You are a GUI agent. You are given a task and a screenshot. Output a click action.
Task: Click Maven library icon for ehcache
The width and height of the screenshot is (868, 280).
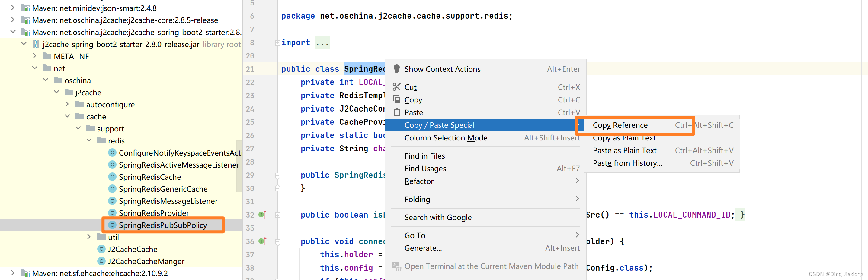point(26,273)
